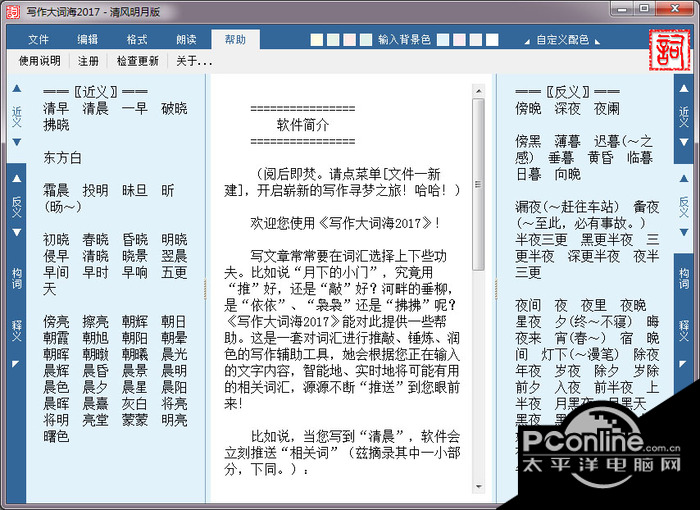Image resolution: width=700 pixels, height=510 pixels.
Task: Click the bottom triangle in right sidebar
Action: (683, 364)
